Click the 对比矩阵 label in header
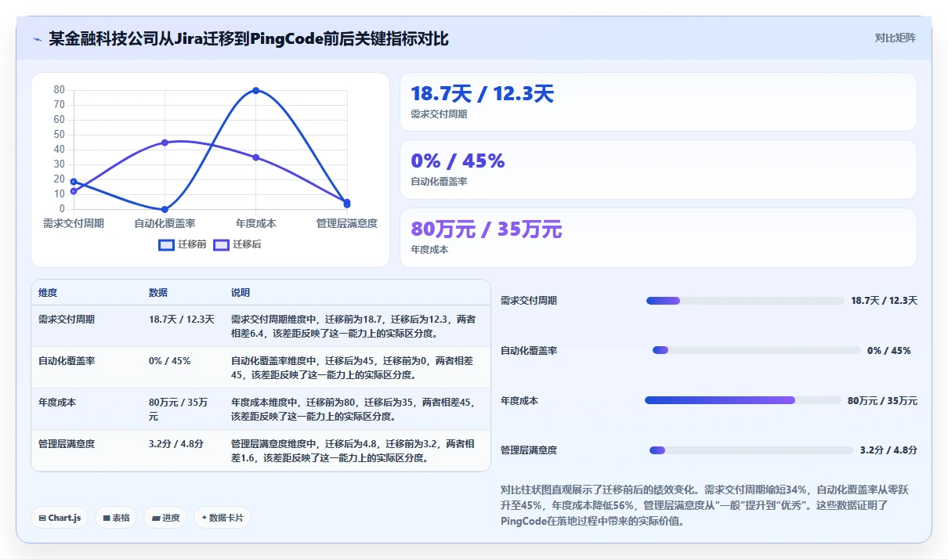This screenshot has height=560, width=948. tap(896, 38)
